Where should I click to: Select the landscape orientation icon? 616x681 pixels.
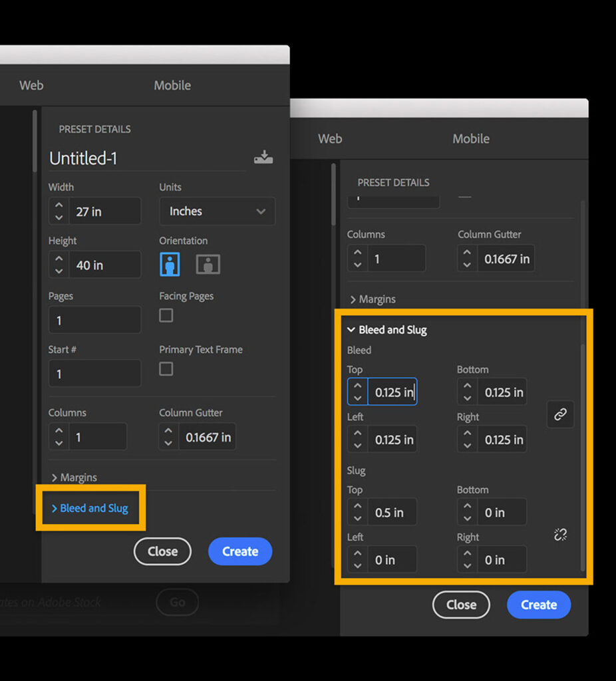[x=208, y=264]
